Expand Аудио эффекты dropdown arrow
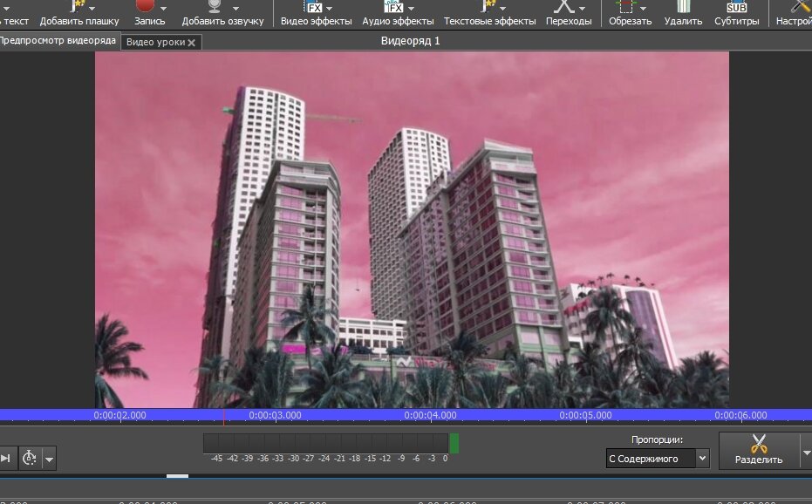Screen dimensions: 812x504 click(411, 8)
